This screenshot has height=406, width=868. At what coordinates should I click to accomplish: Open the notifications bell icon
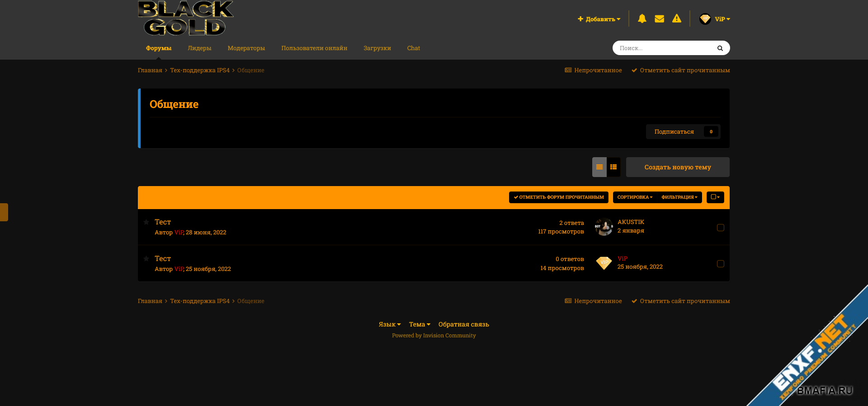click(642, 19)
